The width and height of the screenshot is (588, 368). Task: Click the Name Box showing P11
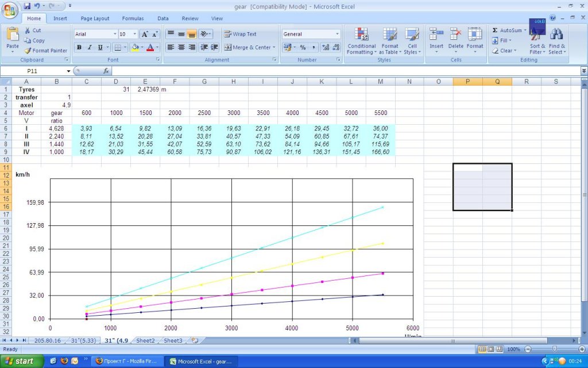click(34, 71)
